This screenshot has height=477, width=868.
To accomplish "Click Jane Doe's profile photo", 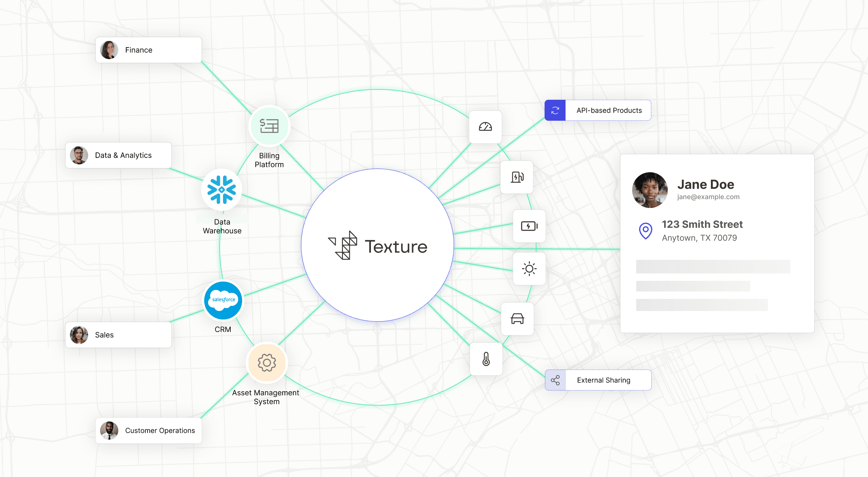I will pos(649,190).
